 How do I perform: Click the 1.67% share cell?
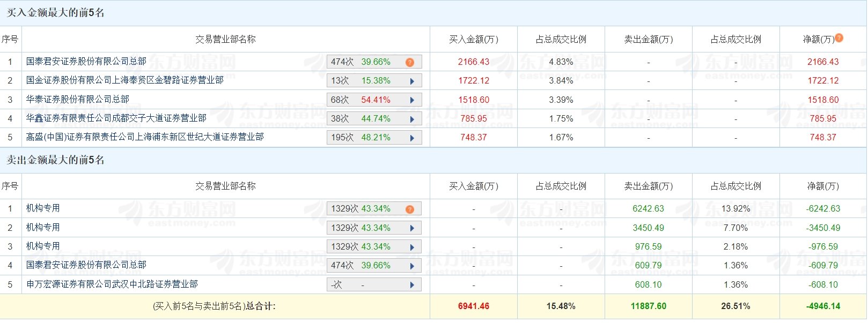pyautogui.click(x=561, y=138)
